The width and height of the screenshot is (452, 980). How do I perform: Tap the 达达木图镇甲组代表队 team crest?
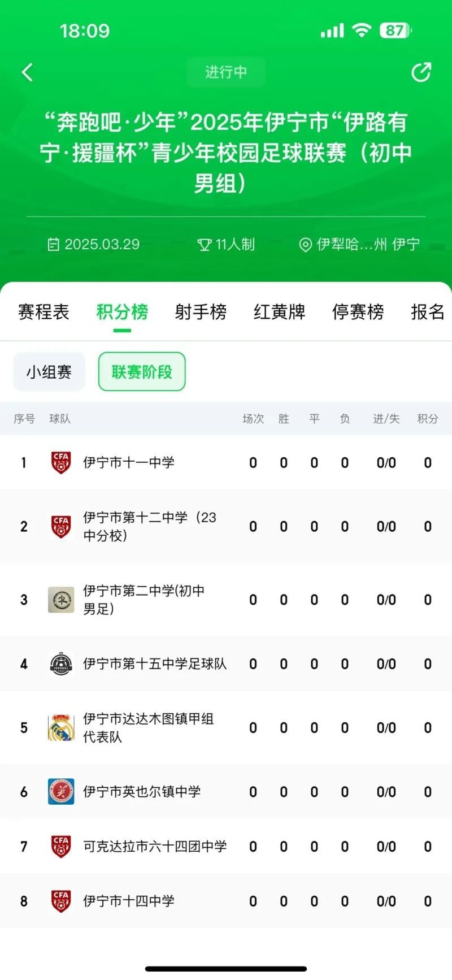61,728
